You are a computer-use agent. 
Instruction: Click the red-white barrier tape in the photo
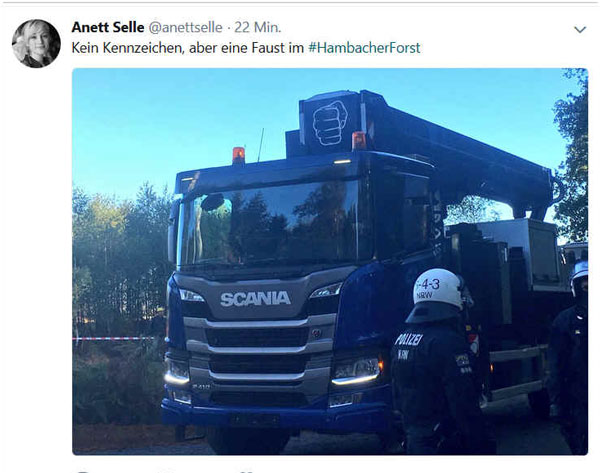pos(114,339)
